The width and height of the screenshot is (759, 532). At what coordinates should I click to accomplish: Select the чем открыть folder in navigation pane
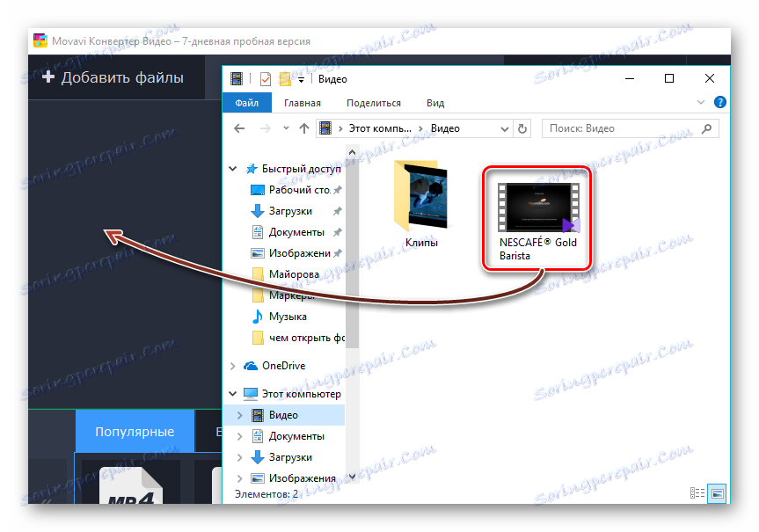click(x=298, y=338)
